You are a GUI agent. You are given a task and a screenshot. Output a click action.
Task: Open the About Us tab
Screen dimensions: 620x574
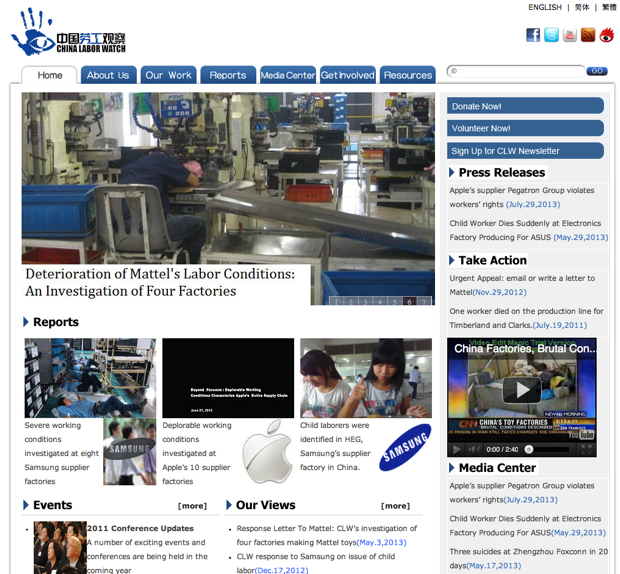(108, 75)
